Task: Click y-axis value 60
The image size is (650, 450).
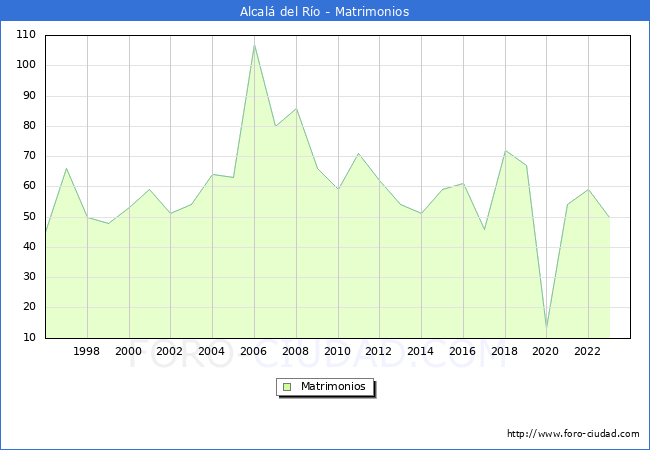Action: (29, 186)
